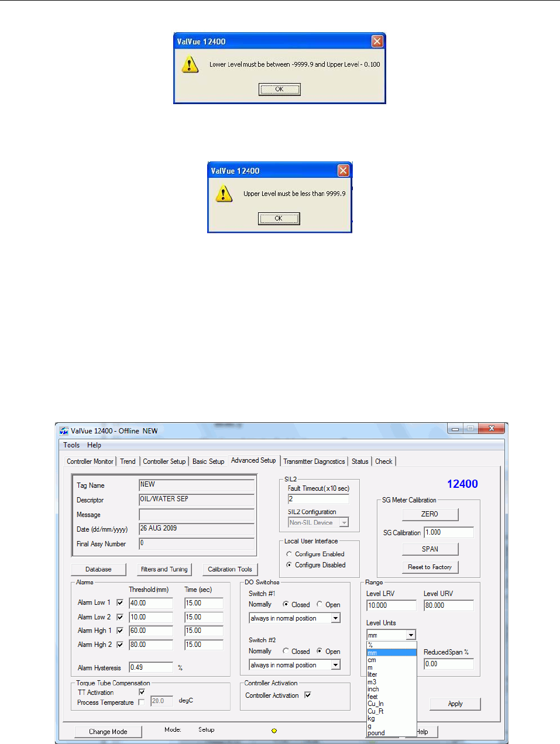Click the yellow status indicator light

tap(274, 731)
